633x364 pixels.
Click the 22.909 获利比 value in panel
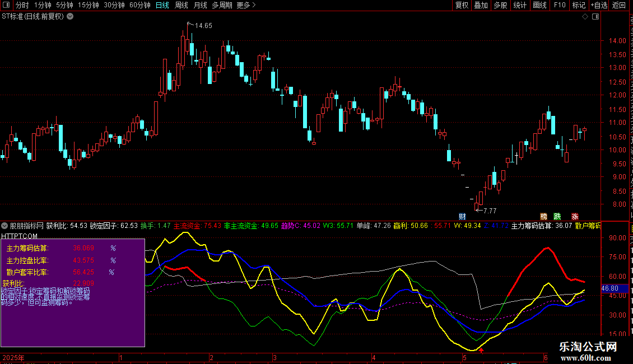tap(83, 283)
